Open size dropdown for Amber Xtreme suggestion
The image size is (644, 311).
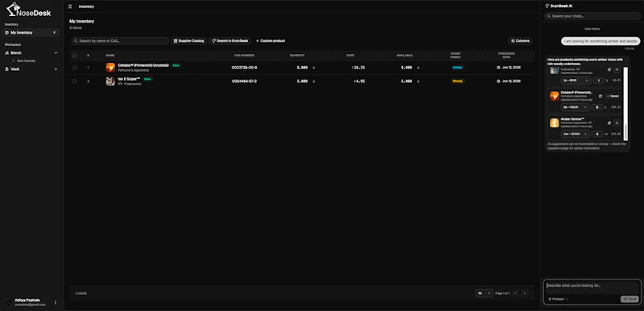point(576,134)
